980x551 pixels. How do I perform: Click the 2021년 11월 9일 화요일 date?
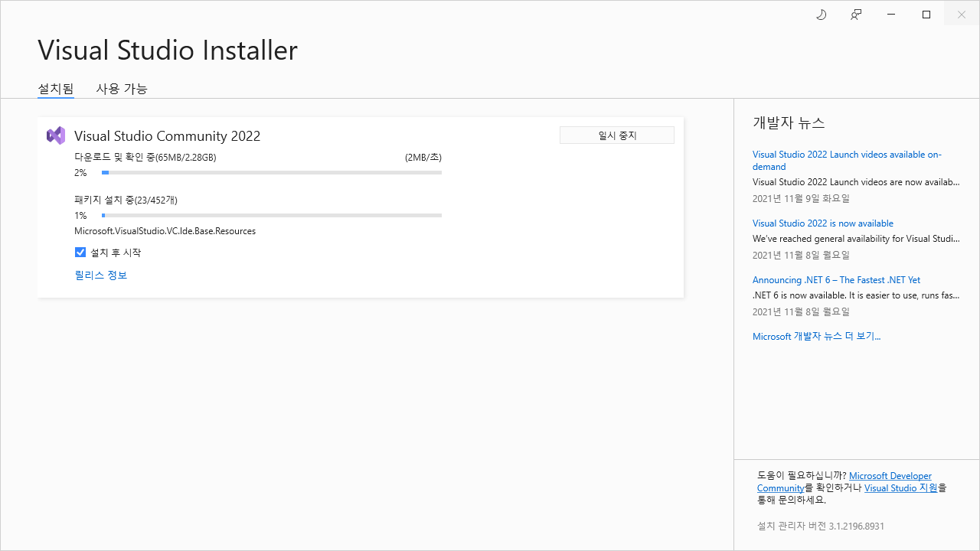coord(801,199)
